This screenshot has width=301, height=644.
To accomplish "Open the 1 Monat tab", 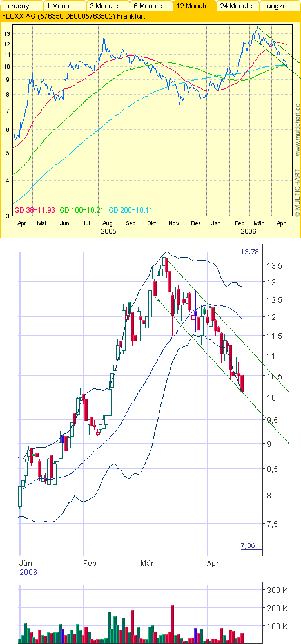I will (64, 6).
